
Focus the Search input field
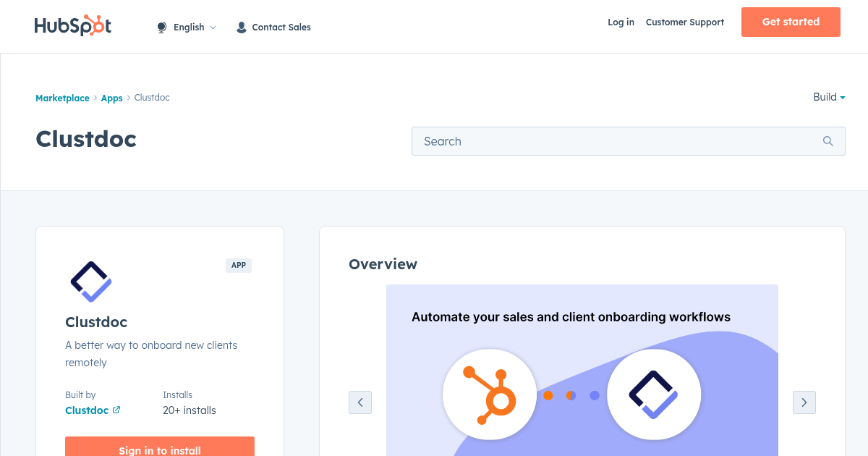point(629,141)
